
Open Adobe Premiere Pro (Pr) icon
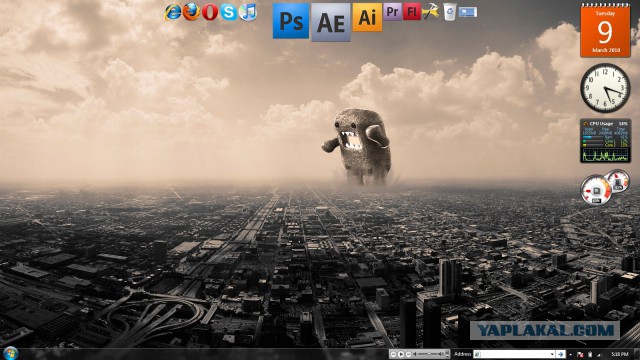click(392, 12)
